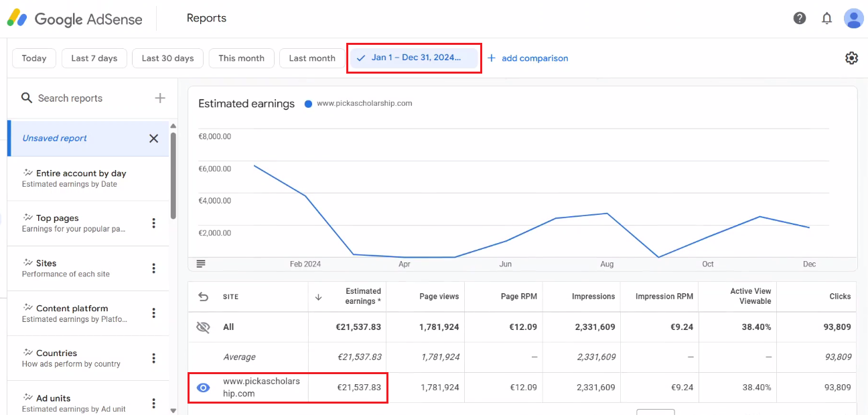
Task: Click the Reports page title
Action: pos(206,18)
